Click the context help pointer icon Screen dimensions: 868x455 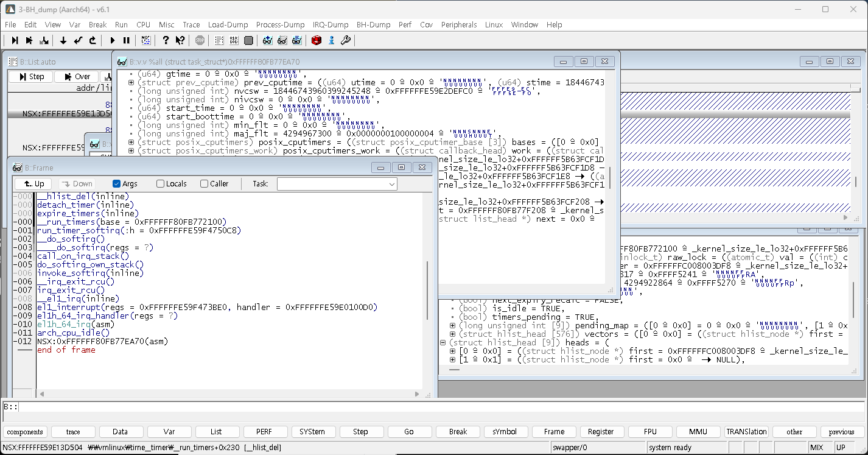180,41
